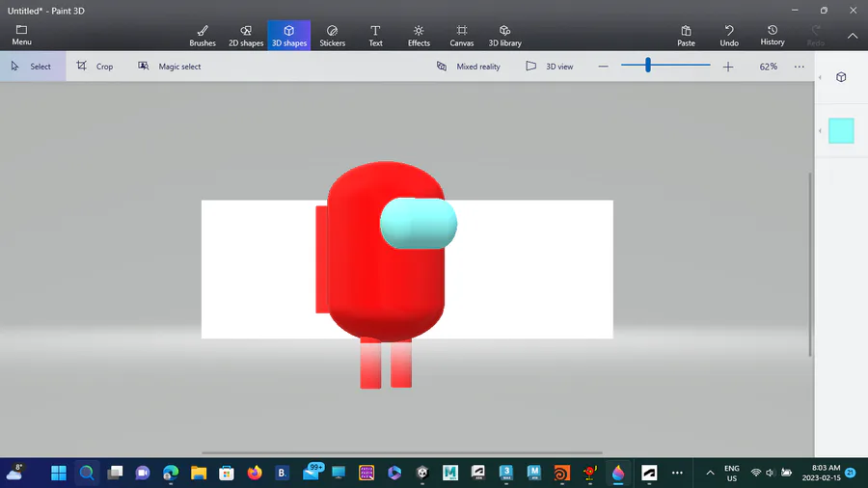Select the Brushes tool
Image resolution: width=868 pixels, height=488 pixels.
click(203, 36)
